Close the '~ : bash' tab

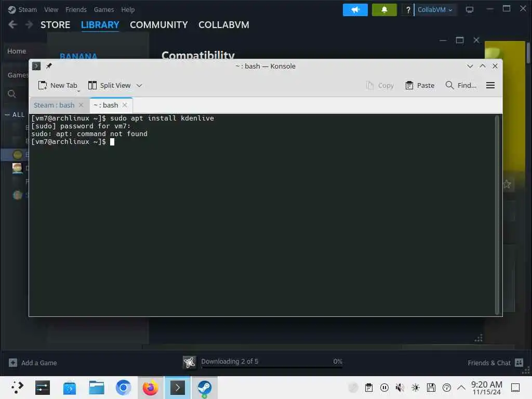(x=125, y=105)
